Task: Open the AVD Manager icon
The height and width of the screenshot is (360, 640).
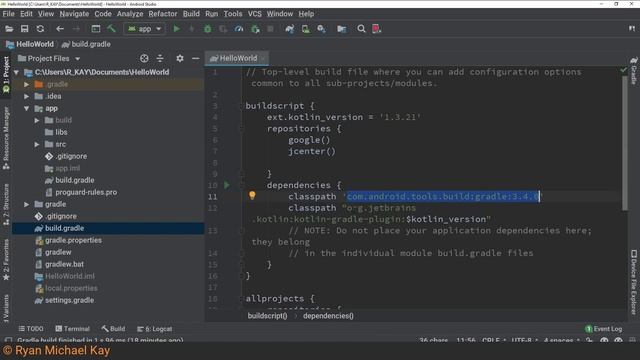Action: coord(305,29)
